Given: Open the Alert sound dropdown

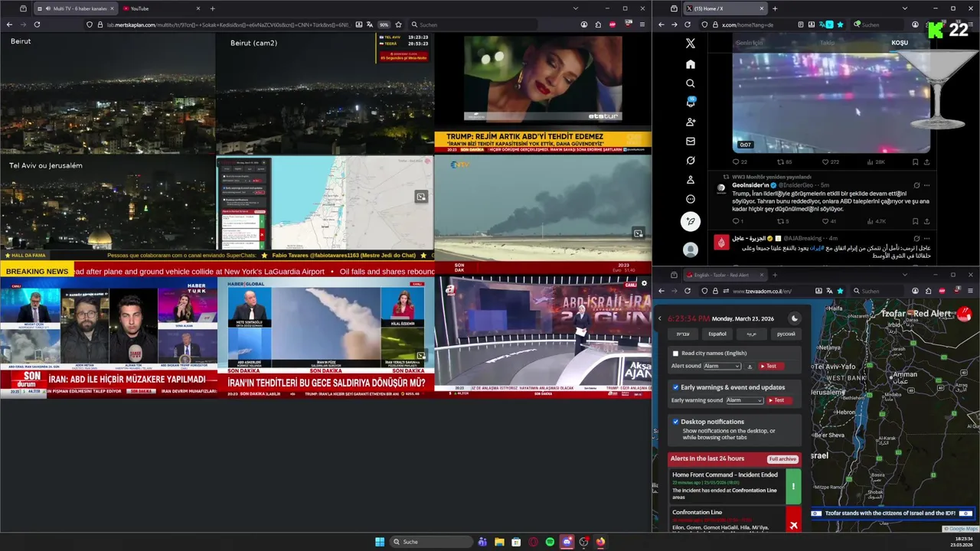Looking at the screenshot, I should click(x=723, y=367).
